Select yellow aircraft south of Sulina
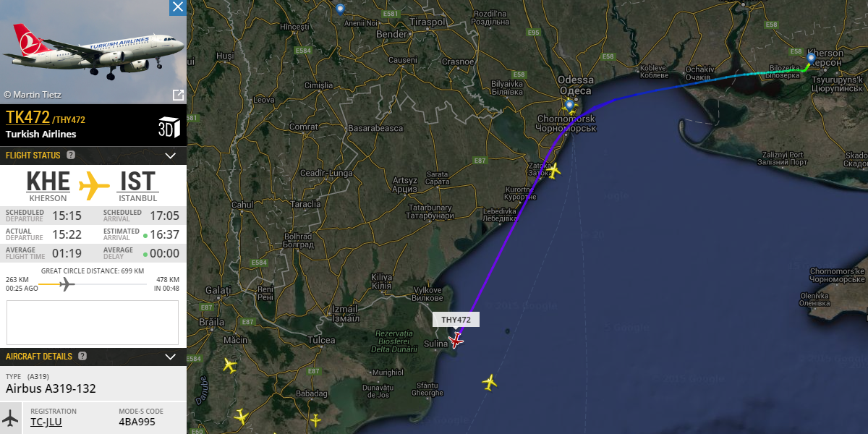This screenshot has width=868, height=434. (x=490, y=381)
